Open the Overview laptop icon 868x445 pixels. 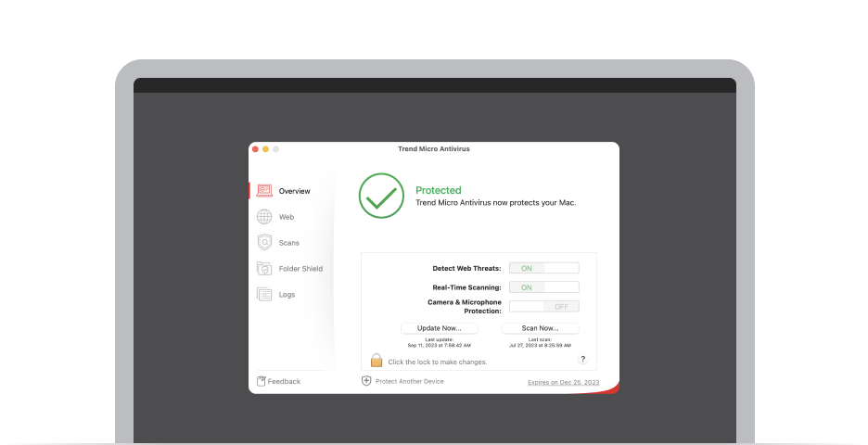coord(264,191)
